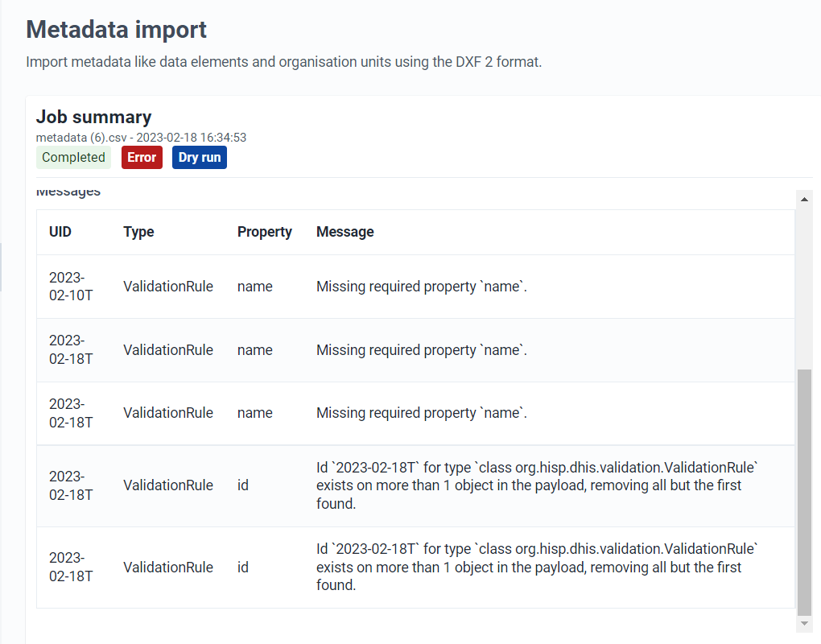Image resolution: width=821 pixels, height=644 pixels.
Task: Click the Type column header
Action: (138, 232)
